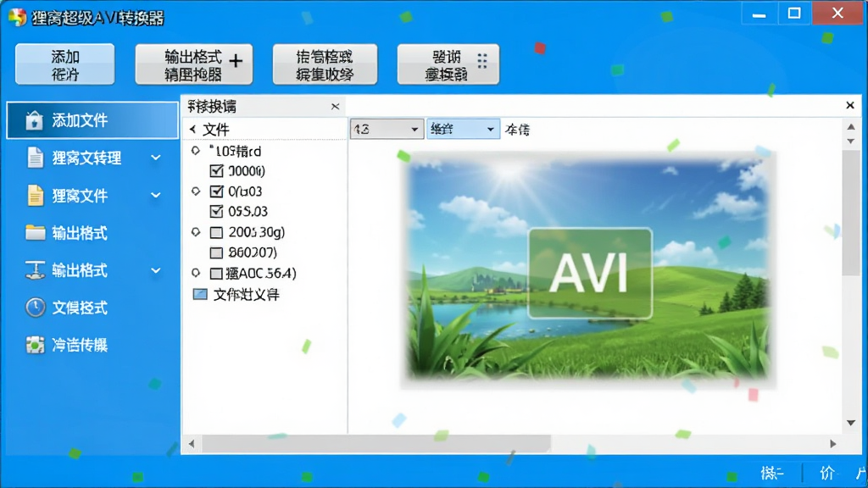868x488 pixels.
Task: Select the clock 文俱格式 sidebar item
Action: click(x=92, y=308)
